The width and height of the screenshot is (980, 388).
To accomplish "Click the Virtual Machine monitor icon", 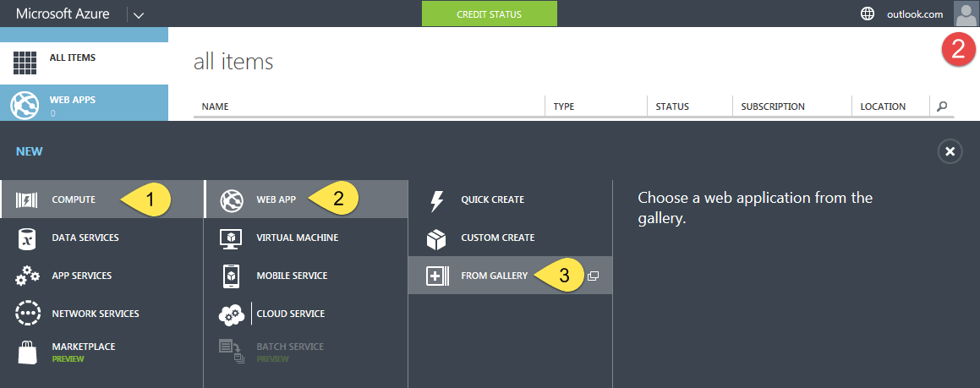I will coord(231,238).
